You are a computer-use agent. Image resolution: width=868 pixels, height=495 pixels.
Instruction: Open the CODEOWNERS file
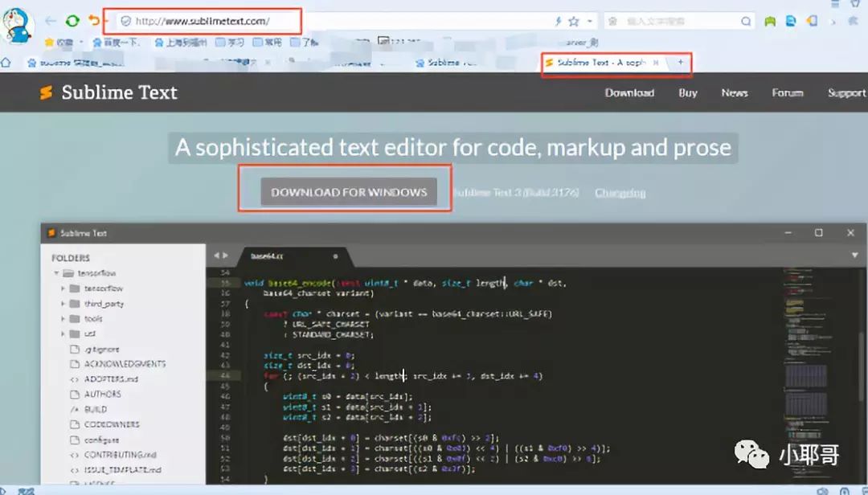click(104, 424)
